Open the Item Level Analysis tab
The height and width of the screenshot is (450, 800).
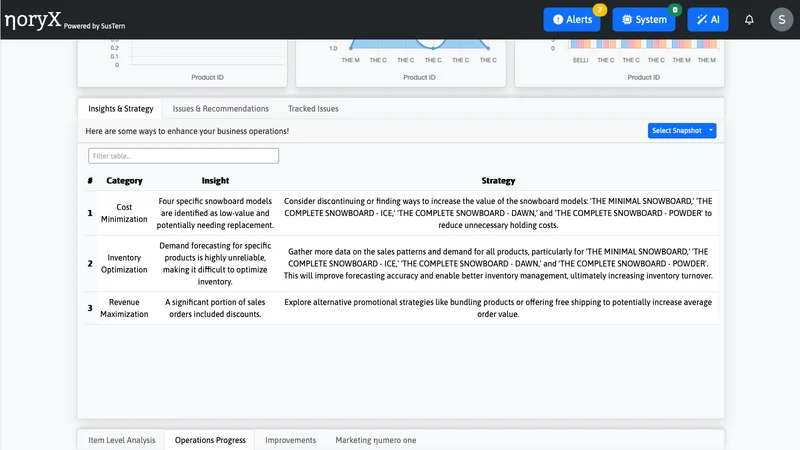121,440
